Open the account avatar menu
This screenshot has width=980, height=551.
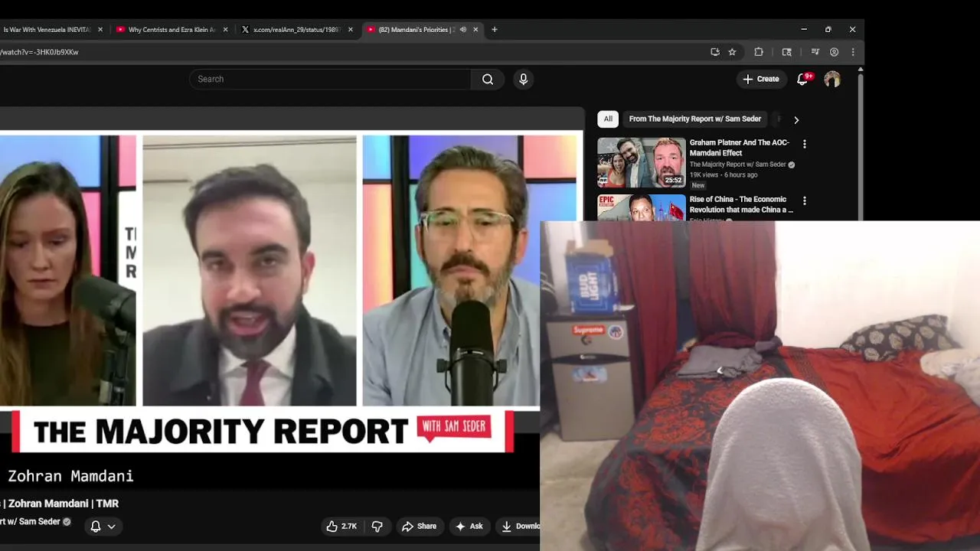(832, 79)
